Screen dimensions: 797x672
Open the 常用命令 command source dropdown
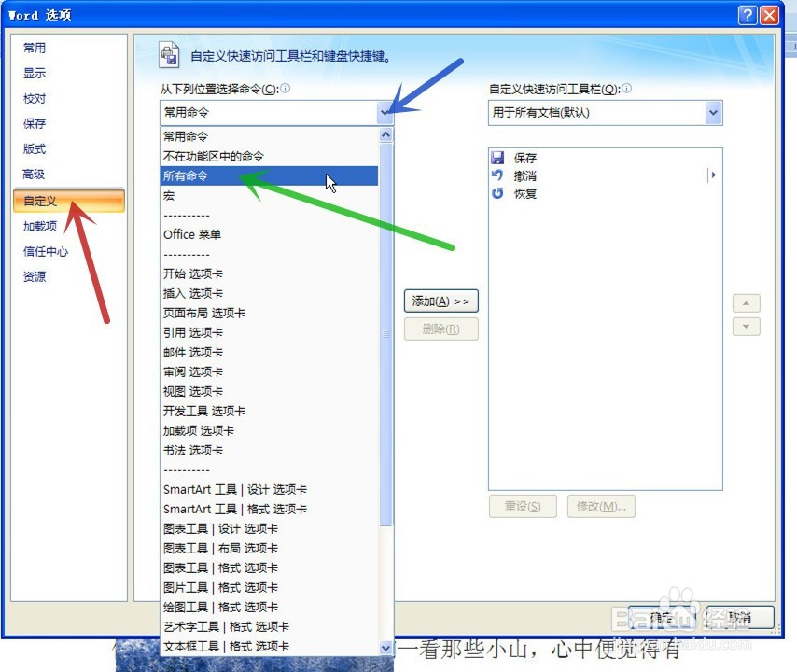tap(385, 112)
